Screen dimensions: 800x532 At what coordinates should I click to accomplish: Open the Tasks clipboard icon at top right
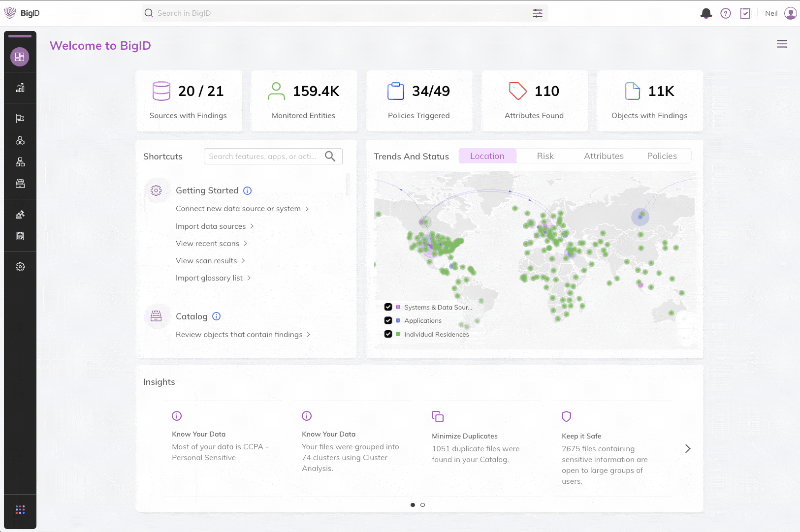tap(745, 13)
